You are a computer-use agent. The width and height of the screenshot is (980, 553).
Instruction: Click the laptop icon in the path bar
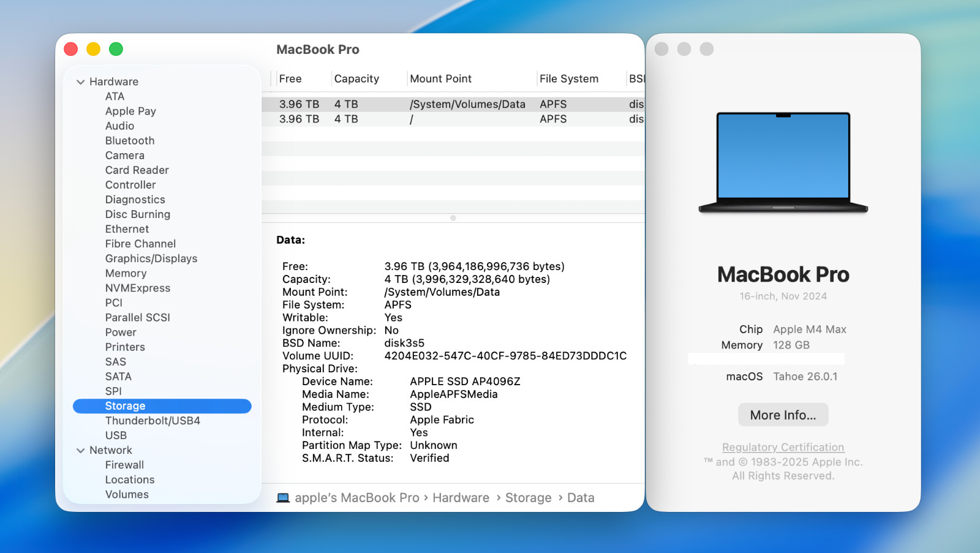pyautogui.click(x=283, y=498)
